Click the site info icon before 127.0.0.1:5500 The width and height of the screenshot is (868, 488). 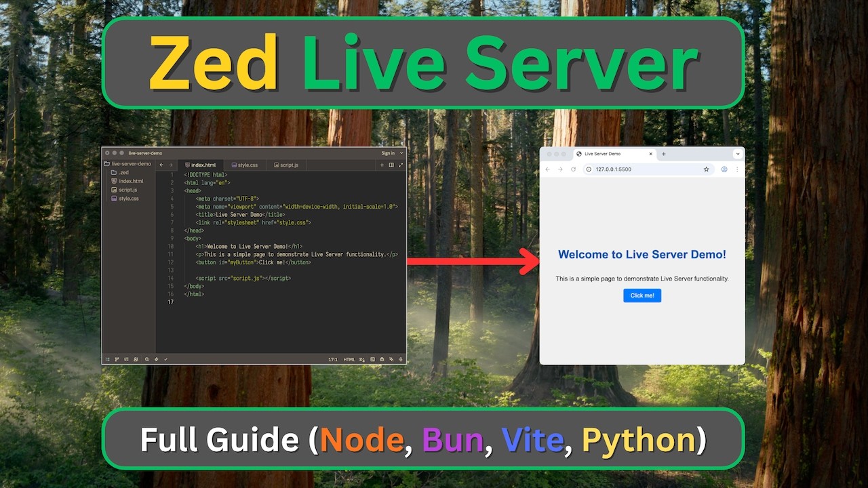(589, 169)
